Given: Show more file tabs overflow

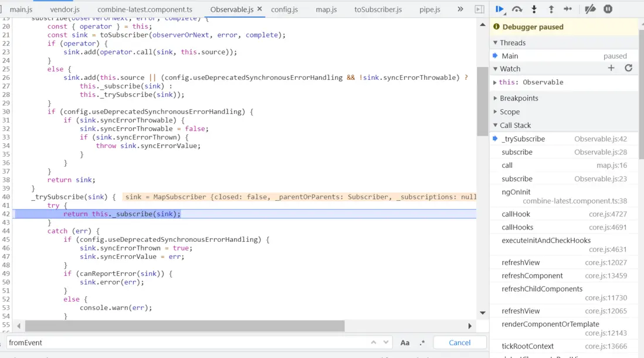Looking at the screenshot, I should coord(460,9).
